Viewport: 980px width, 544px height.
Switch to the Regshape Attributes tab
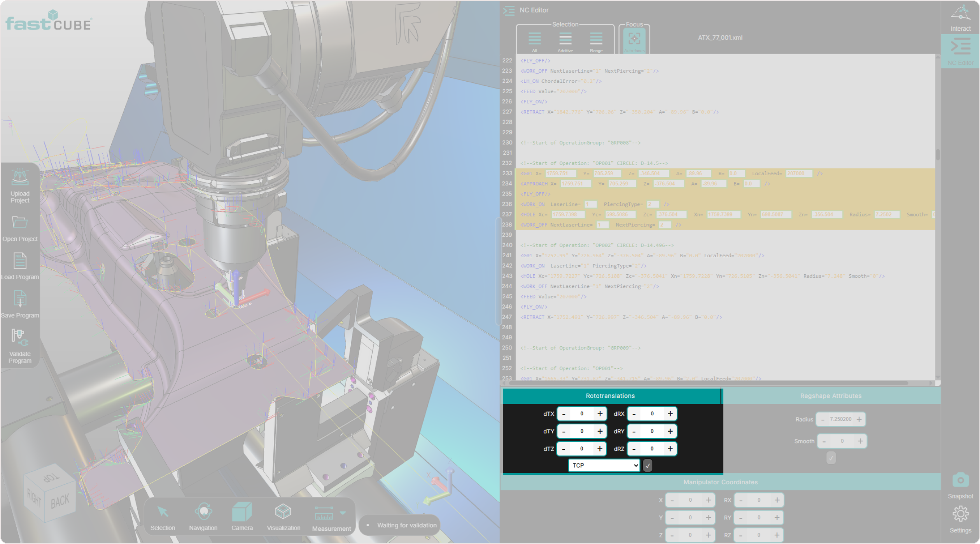click(831, 396)
